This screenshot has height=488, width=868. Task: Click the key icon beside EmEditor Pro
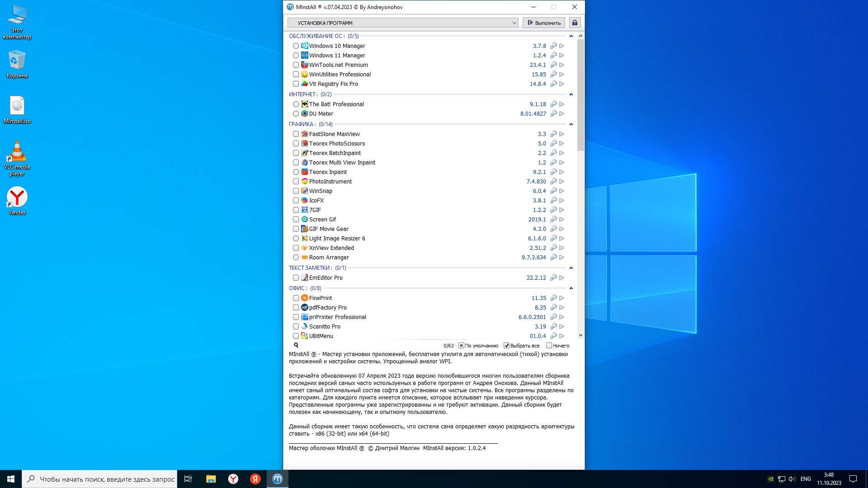[x=553, y=277]
